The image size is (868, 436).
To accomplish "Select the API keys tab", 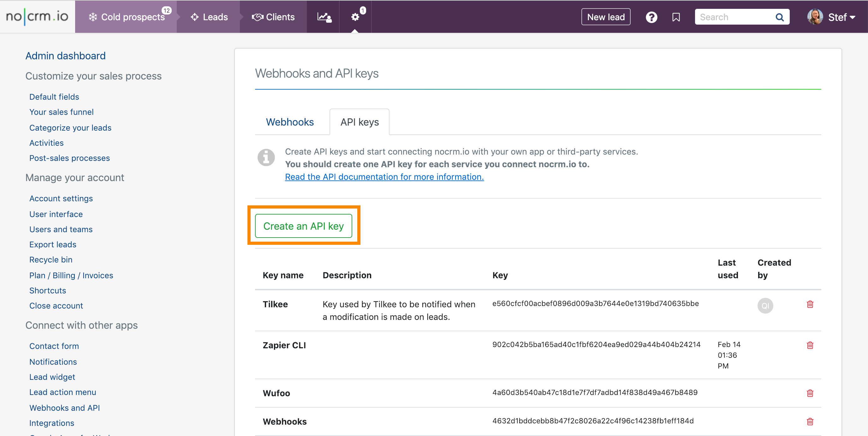I will click(x=359, y=122).
